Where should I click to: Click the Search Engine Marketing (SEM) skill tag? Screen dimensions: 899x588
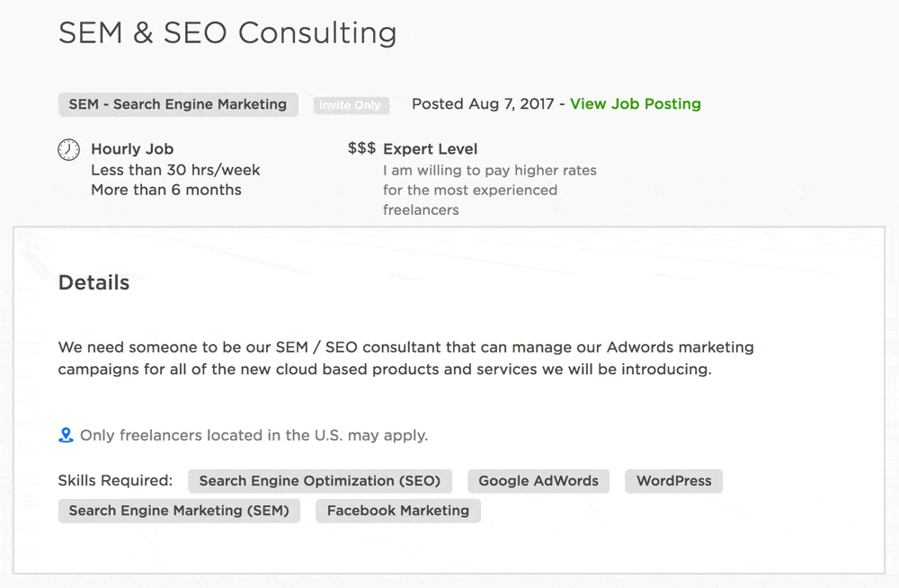tap(179, 511)
